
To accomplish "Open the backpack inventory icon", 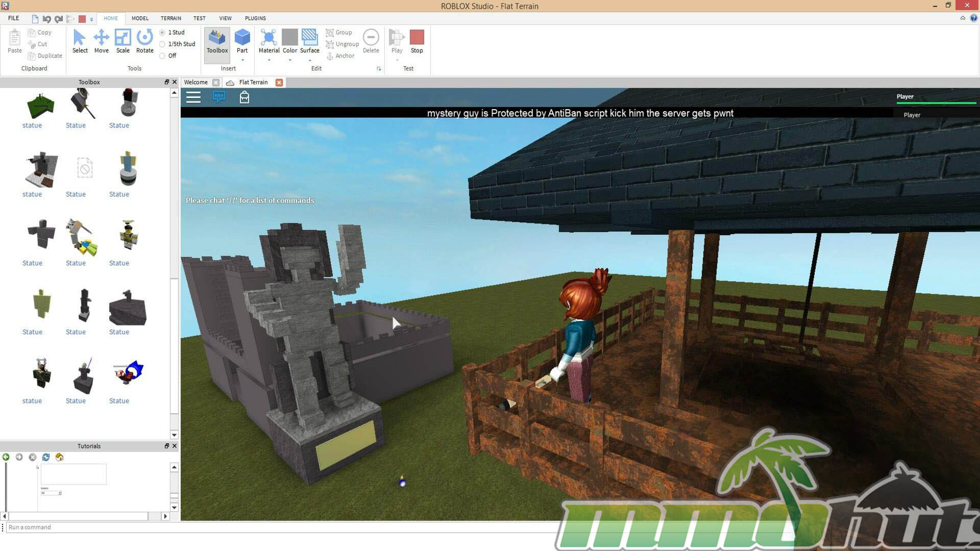I will point(244,97).
